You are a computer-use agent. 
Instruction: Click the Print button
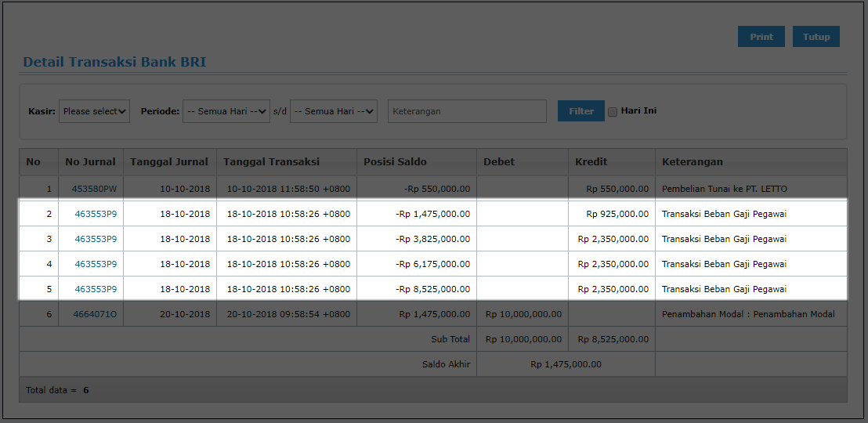click(761, 37)
